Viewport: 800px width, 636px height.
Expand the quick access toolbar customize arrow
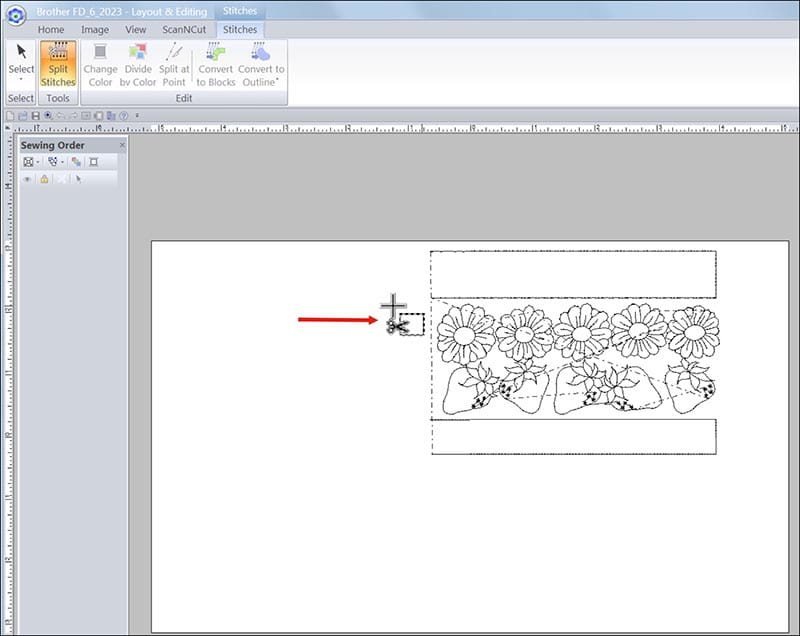137,116
